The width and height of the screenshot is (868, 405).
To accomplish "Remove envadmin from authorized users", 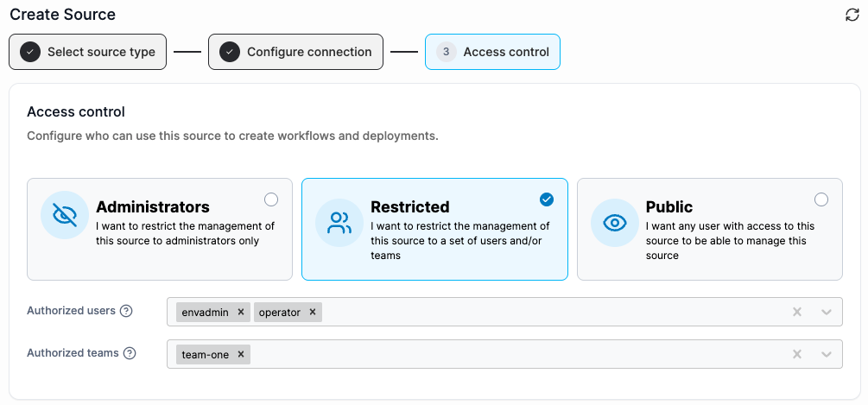I will (x=241, y=312).
